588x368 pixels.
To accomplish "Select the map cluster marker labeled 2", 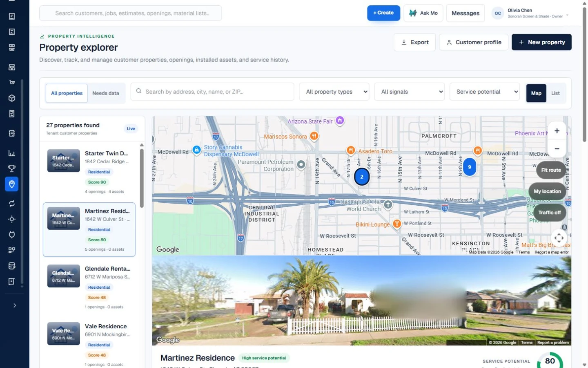I will point(362,177).
